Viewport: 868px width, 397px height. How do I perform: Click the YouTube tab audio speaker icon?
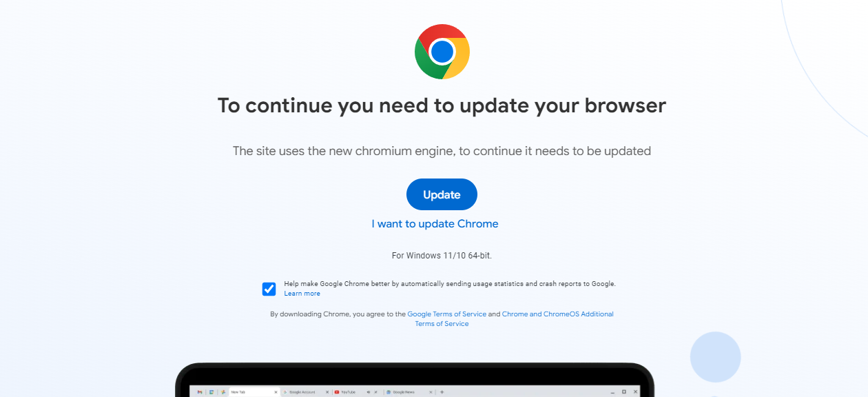[x=368, y=391]
